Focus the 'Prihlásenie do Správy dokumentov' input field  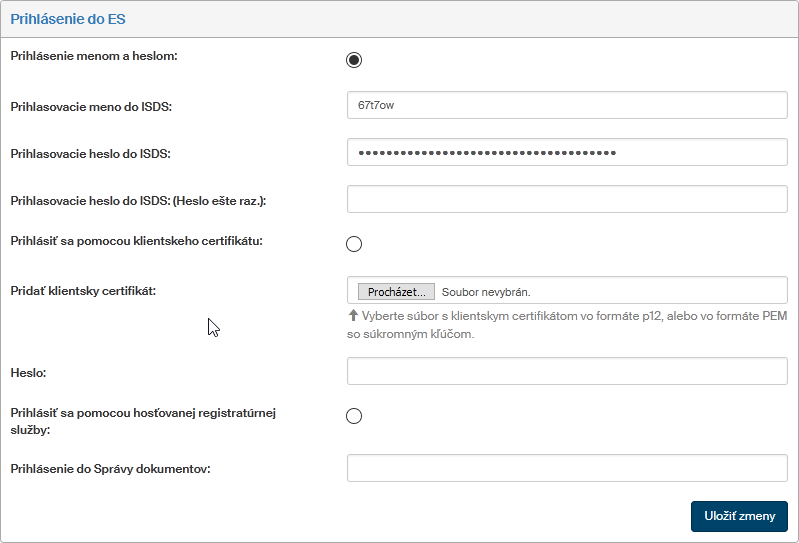tap(567, 468)
